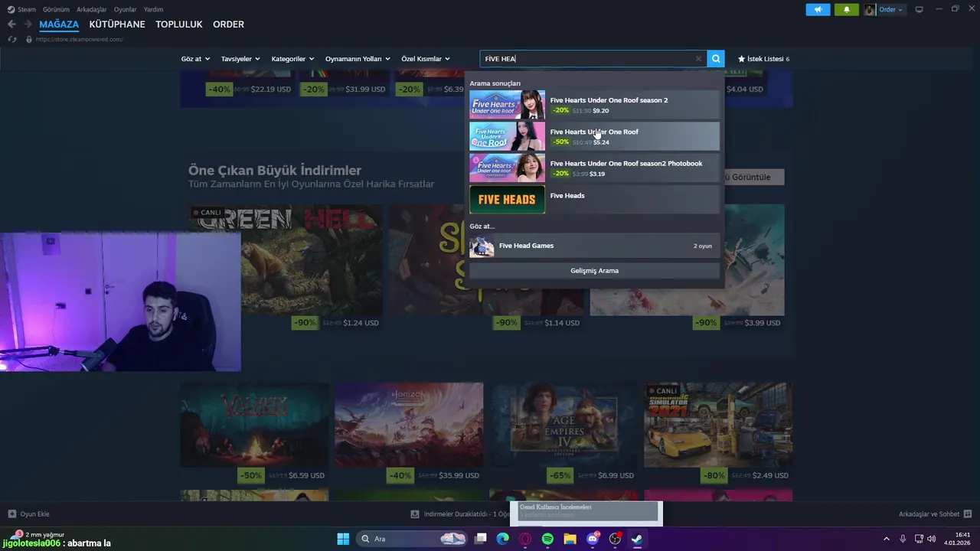Click the blue magnifier search button

pyautogui.click(x=716, y=59)
